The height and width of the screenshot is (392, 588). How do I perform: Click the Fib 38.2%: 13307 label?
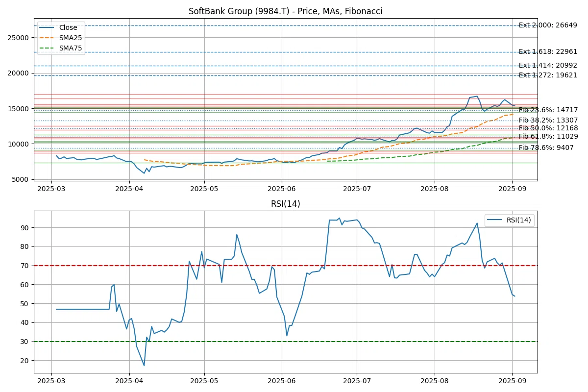point(548,120)
